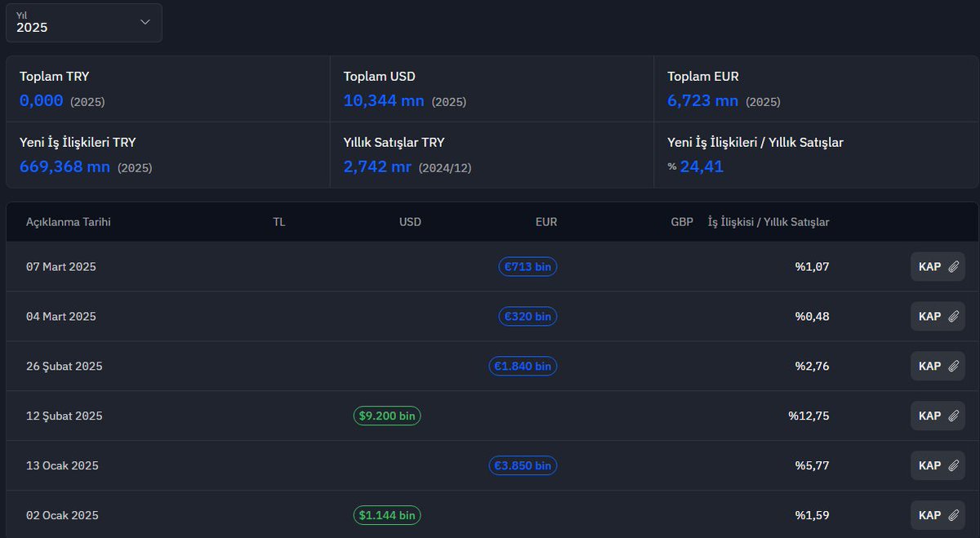Click the Açıklanma Tarihi column header

coord(68,222)
